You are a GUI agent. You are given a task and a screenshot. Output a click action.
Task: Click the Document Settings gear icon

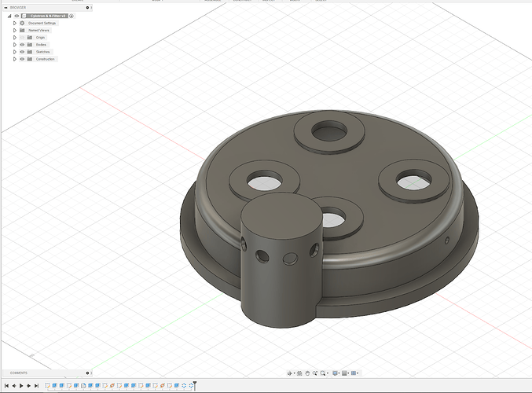(x=22, y=23)
